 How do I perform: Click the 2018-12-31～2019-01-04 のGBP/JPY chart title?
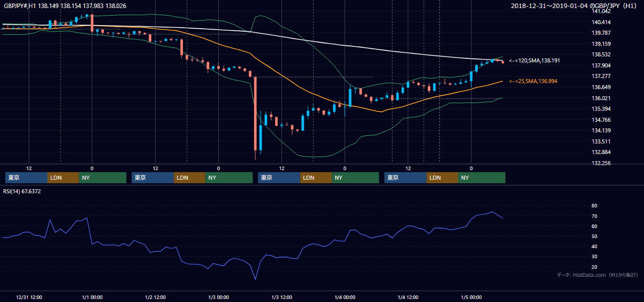click(575, 6)
